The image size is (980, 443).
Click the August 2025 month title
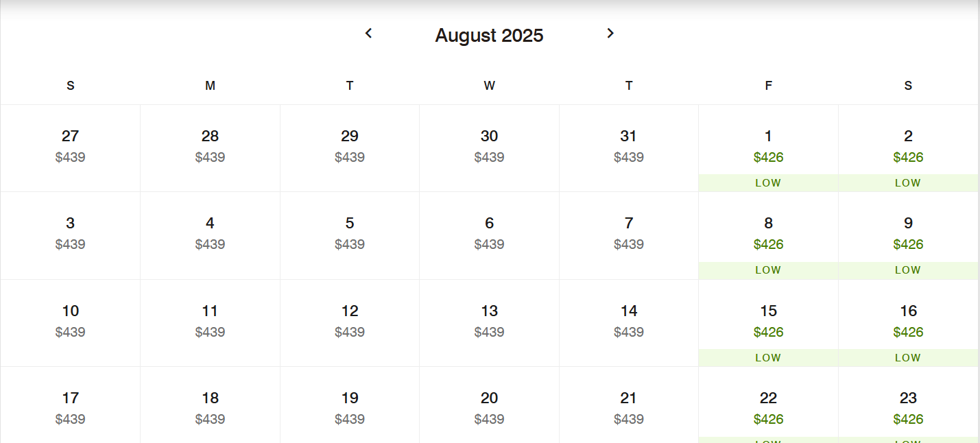[x=489, y=35]
